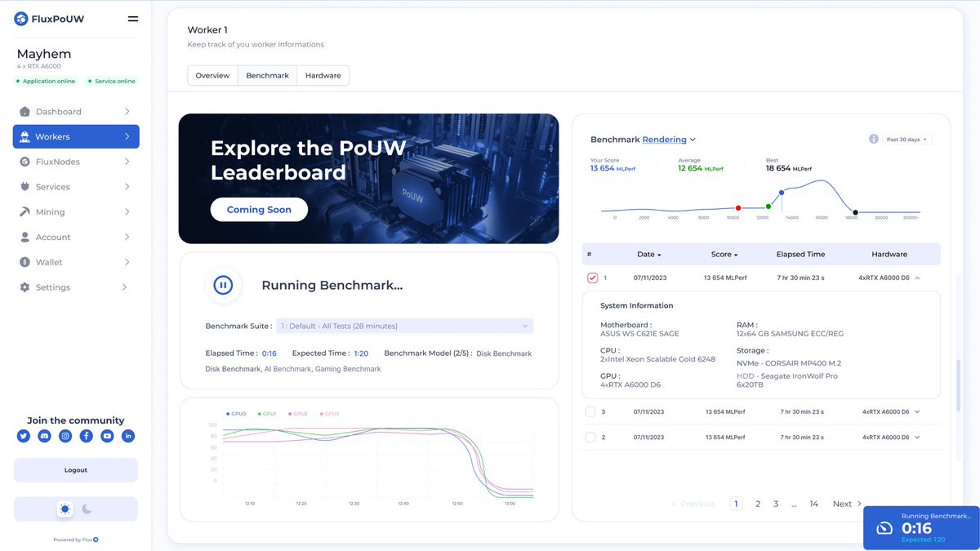This screenshot has height=551, width=980.
Task: Click the Dashboard house icon
Action: pyautogui.click(x=25, y=111)
